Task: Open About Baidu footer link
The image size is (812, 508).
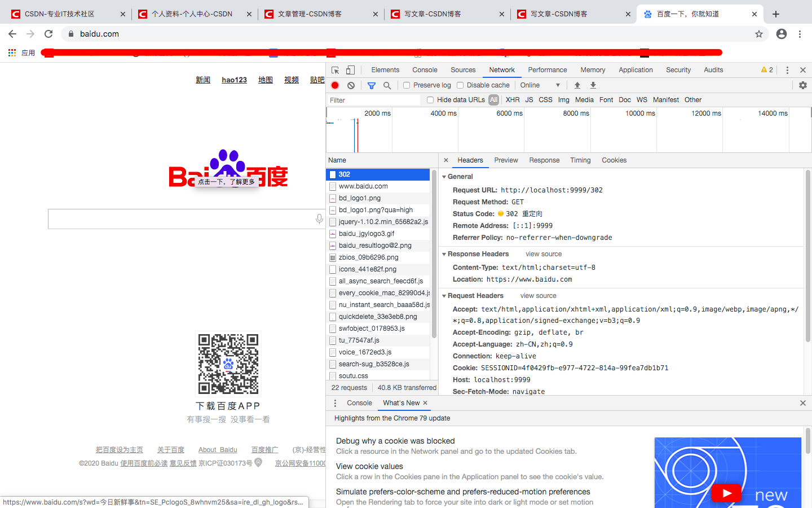Action: click(x=218, y=450)
